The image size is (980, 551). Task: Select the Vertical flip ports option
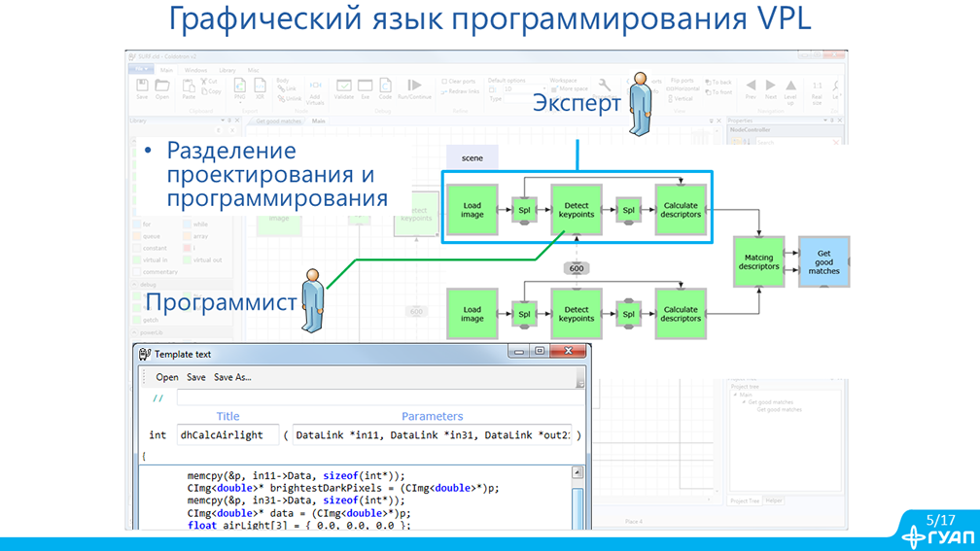point(671,98)
